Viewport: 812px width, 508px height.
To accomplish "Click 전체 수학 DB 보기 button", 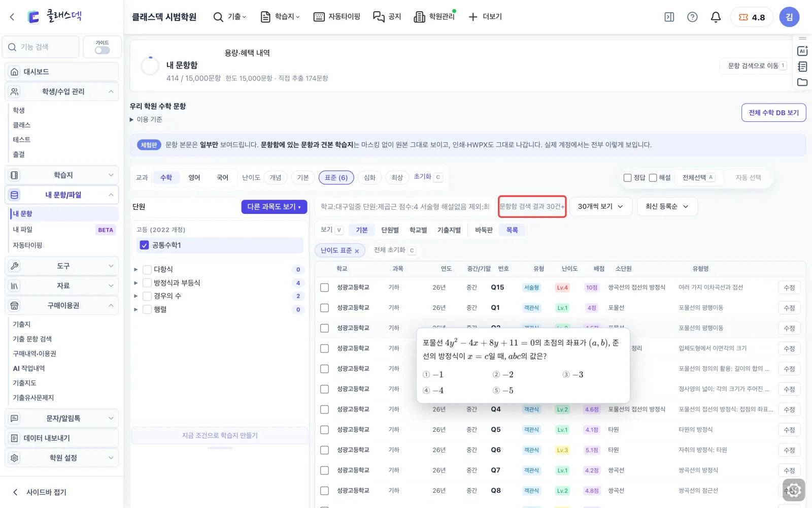I will point(773,113).
